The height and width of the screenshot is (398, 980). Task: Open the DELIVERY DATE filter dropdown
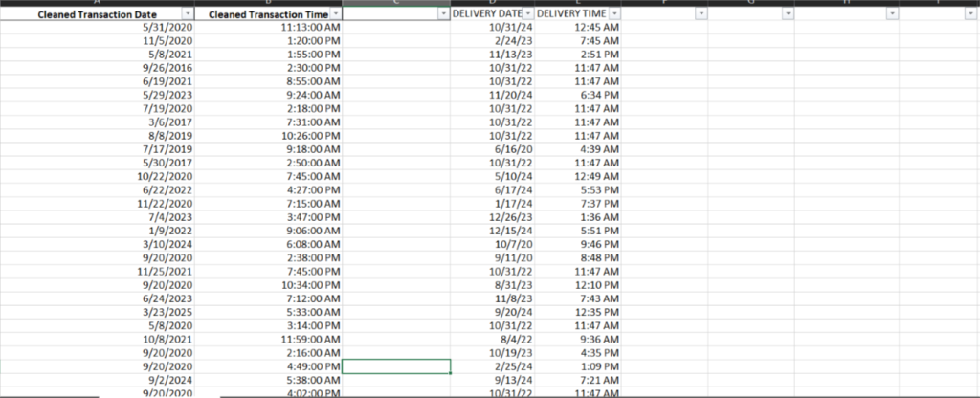point(528,13)
